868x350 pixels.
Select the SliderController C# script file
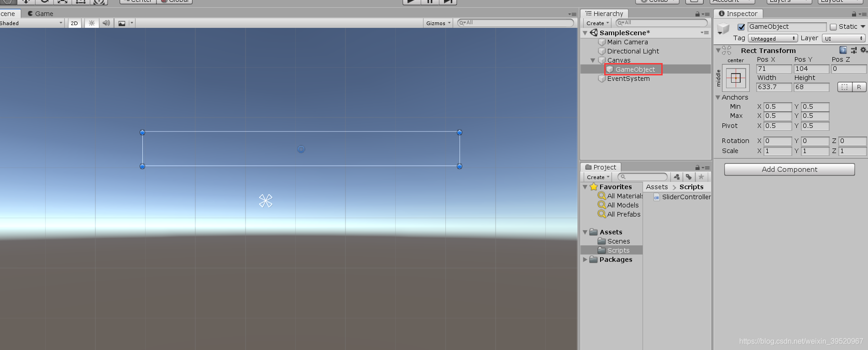click(x=682, y=197)
